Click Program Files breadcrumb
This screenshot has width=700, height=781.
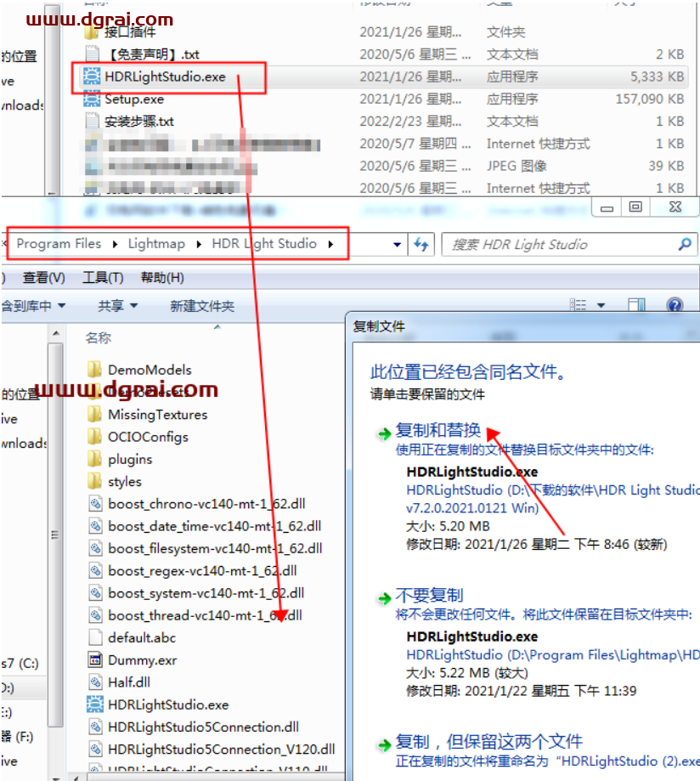point(59,244)
